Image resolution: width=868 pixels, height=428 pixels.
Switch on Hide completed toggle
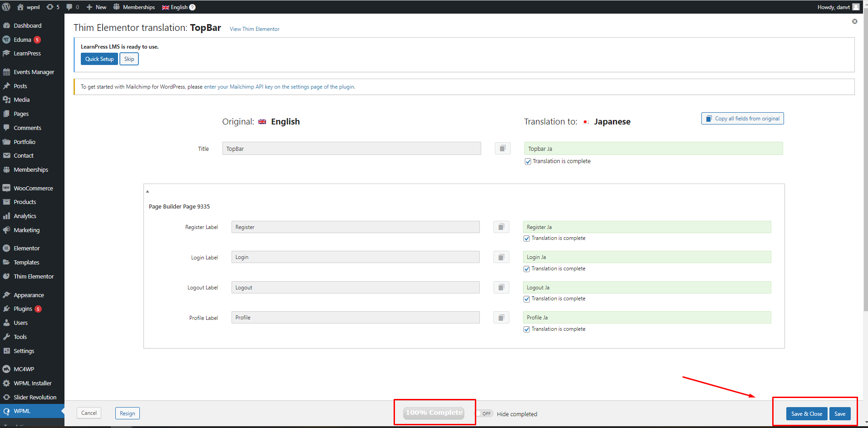coord(484,413)
